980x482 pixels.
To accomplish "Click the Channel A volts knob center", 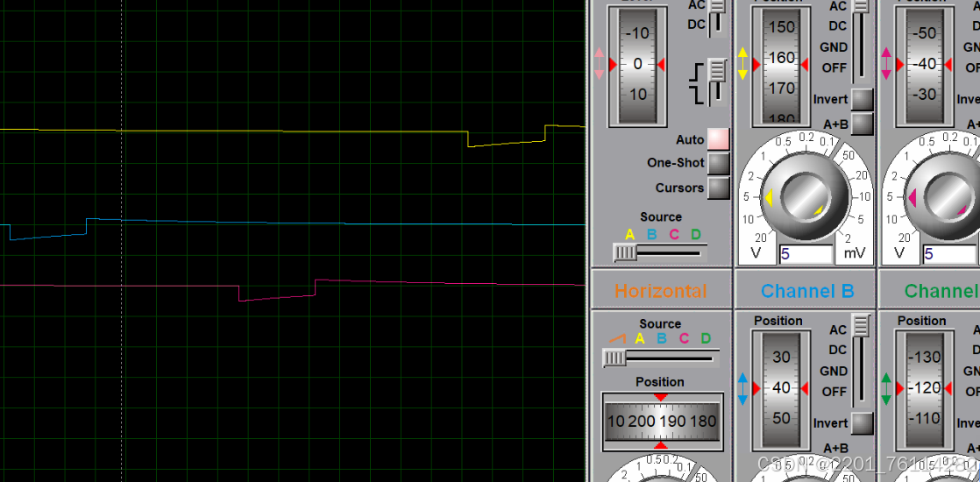I will point(806,198).
